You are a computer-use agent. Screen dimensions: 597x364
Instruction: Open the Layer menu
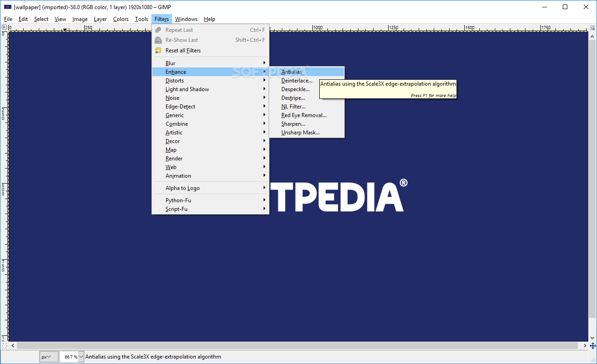(x=100, y=19)
